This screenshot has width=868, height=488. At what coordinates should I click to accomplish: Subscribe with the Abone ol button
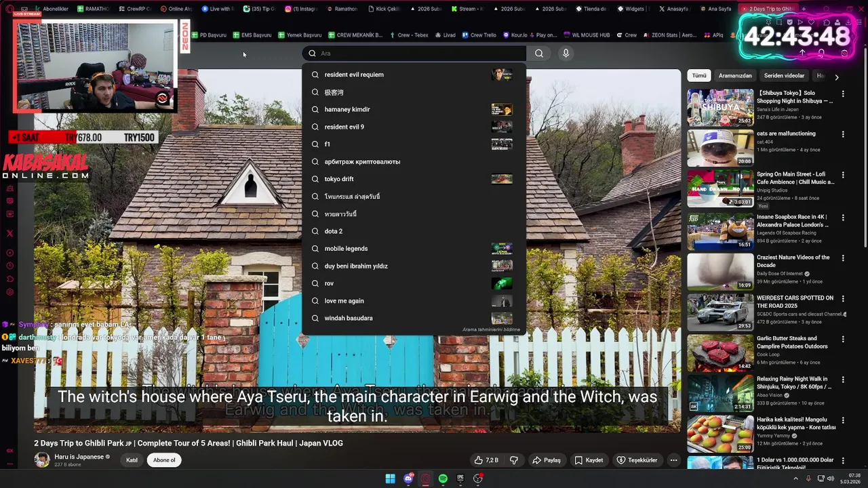(x=164, y=460)
